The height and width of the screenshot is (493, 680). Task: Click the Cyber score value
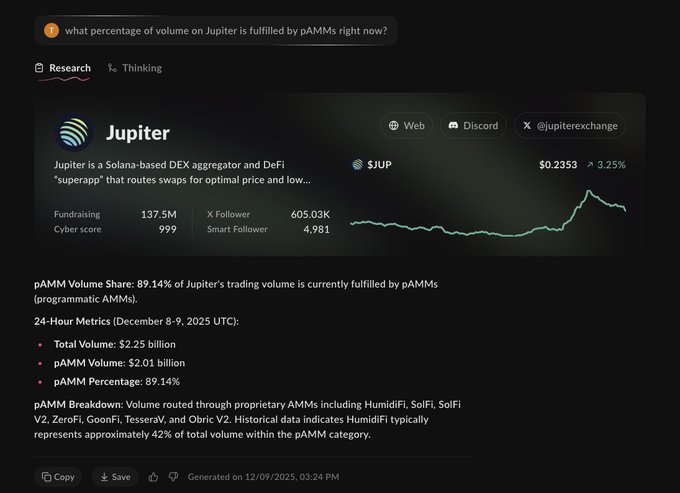coord(167,229)
